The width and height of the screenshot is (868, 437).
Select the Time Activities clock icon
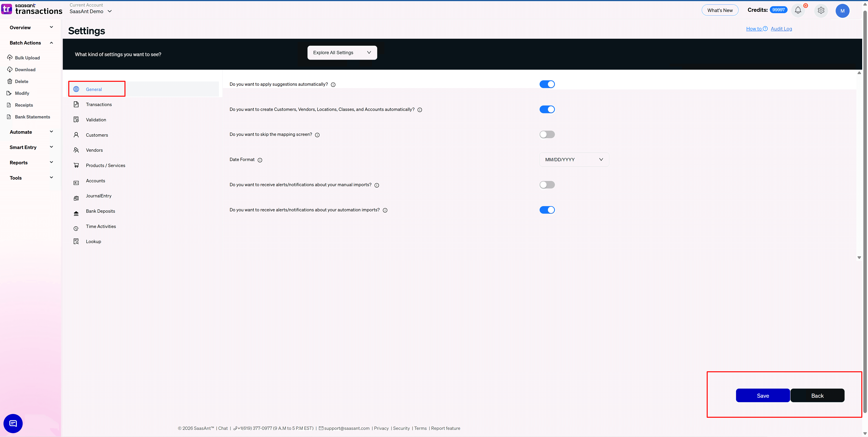[x=76, y=228]
